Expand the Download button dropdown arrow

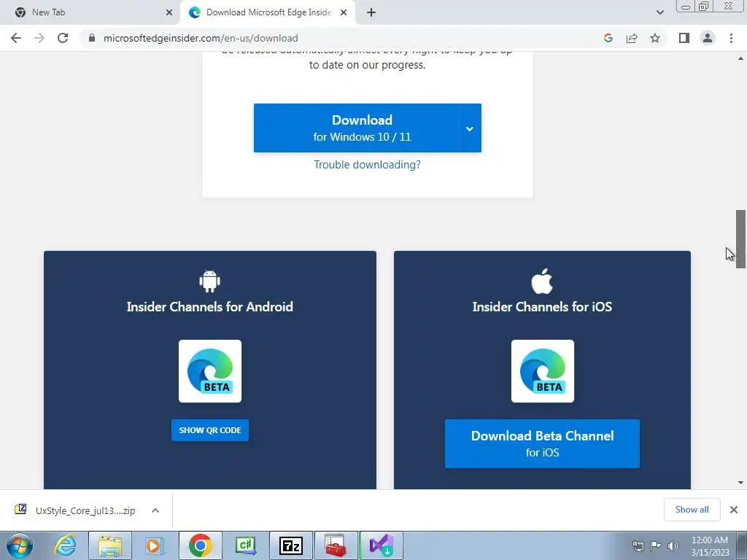pos(470,128)
